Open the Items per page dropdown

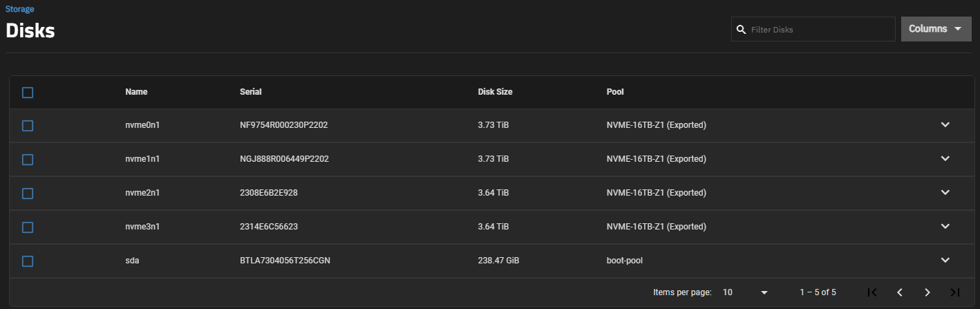pyautogui.click(x=745, y=292)
